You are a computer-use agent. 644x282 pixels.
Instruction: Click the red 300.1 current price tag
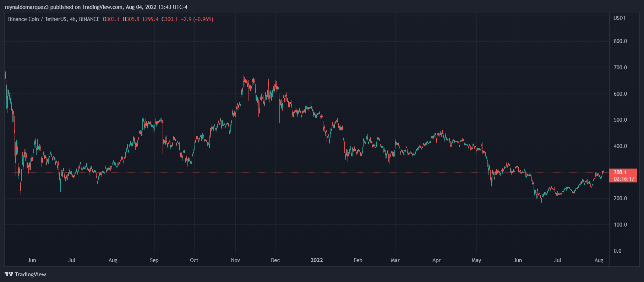[x=620, y=172]
